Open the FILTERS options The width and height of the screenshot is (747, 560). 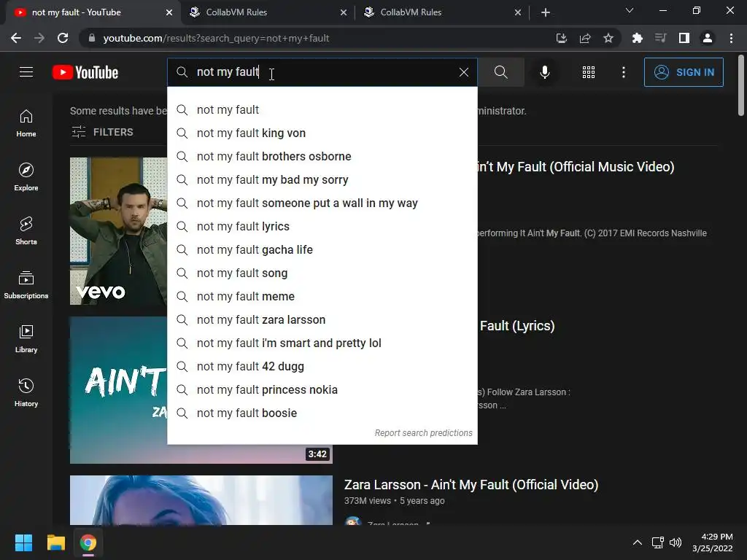pos(102,132)
